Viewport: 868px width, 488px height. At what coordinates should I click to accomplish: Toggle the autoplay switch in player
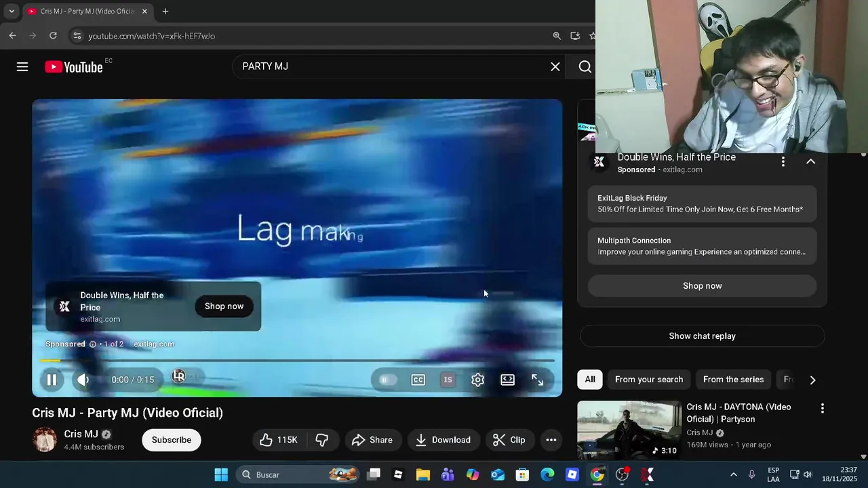pyautogui.click(x=387, y=380)
